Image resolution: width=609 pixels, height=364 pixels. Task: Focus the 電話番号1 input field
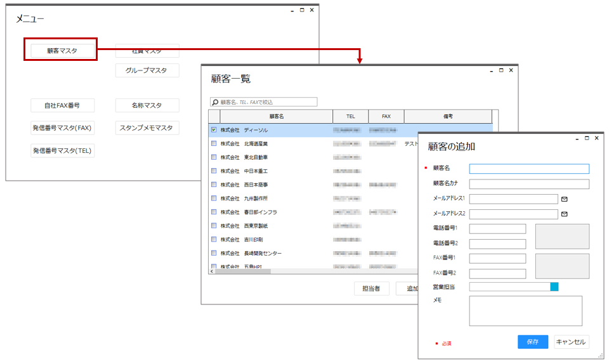click(x=497, y=228)
